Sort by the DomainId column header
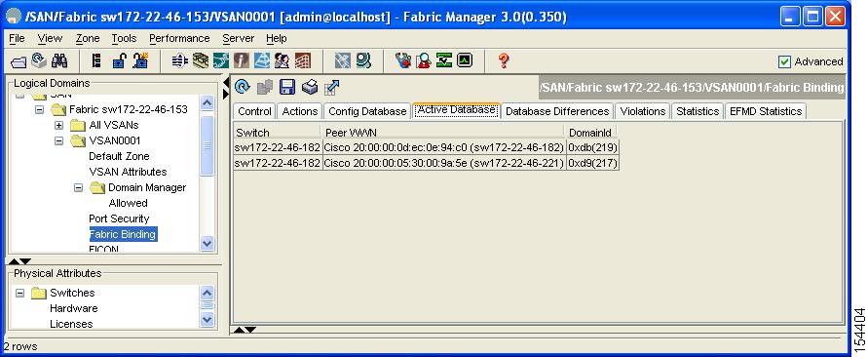This screenshot has width=868, height=357. (591, 133)
